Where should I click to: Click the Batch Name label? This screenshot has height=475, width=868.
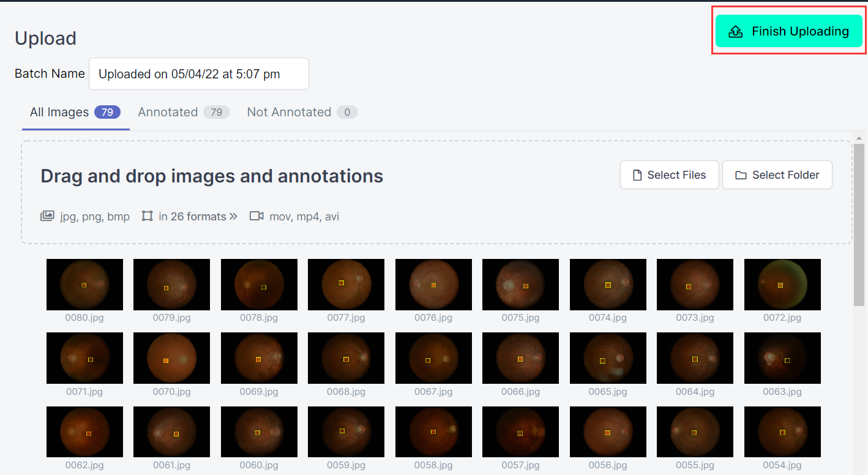coord(50,73)
